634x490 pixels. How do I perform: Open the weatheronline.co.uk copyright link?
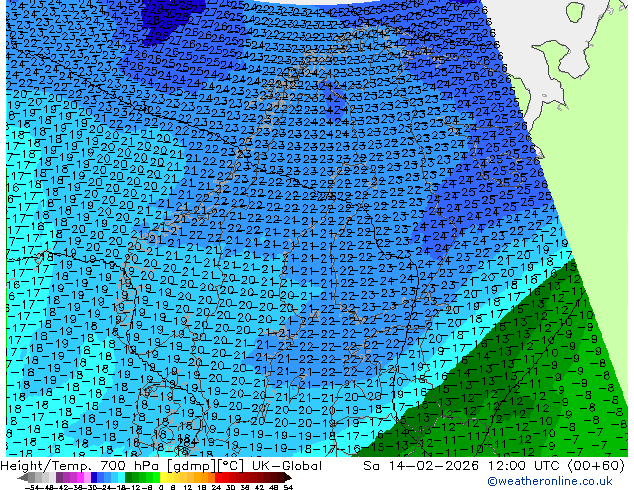click(549, 481)
